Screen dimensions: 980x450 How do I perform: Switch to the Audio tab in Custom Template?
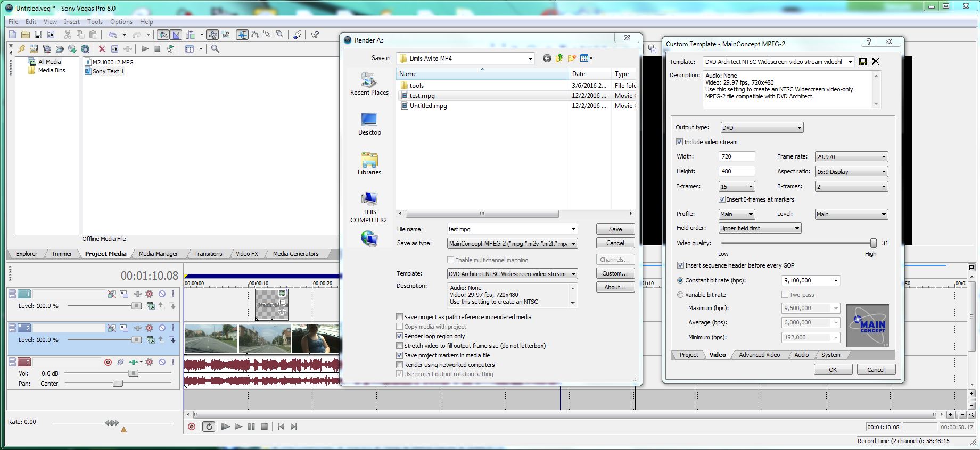801,355
